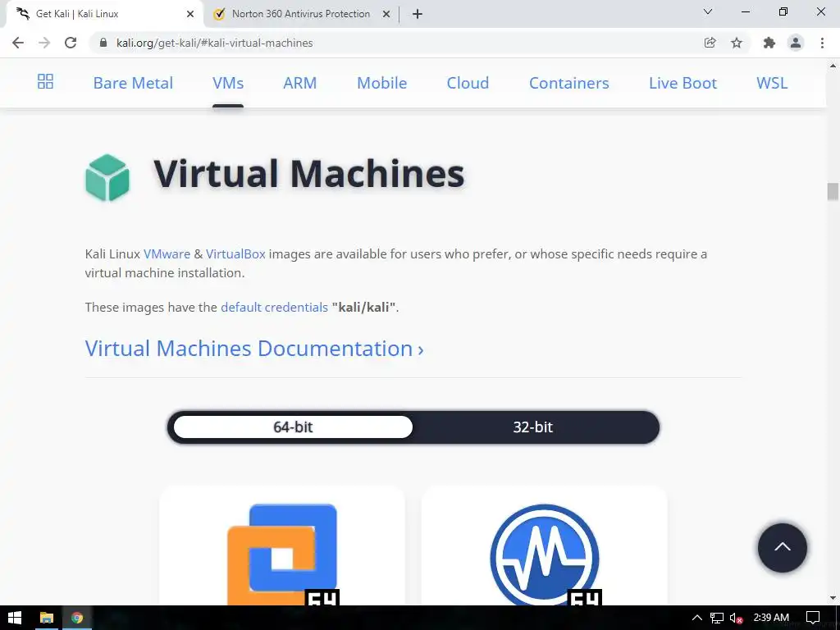Select the VMware 64-bit image card
Screen dimensions: 840x630
point(282,546)
